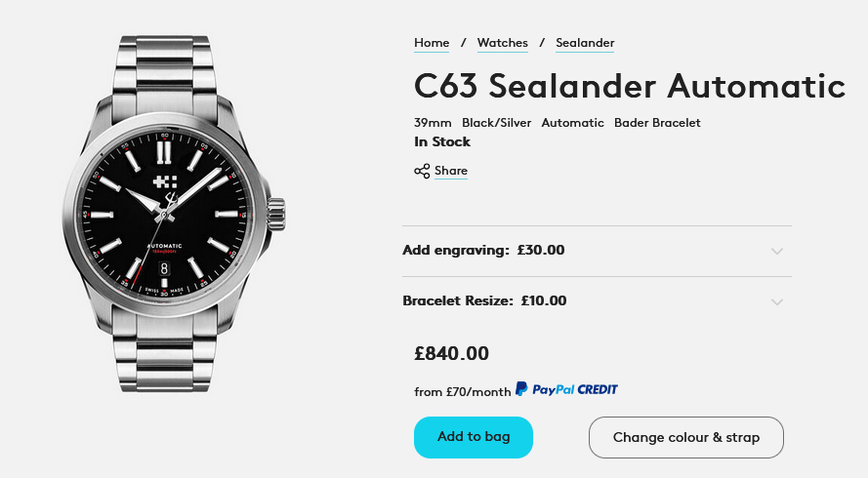The width and height of the screenshot is (868, 478).
Task: Click the In Stock status text
Action: (442, 141)
